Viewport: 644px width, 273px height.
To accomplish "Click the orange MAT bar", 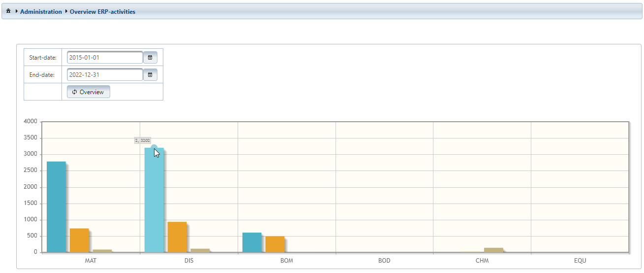I will pos(79,240).
